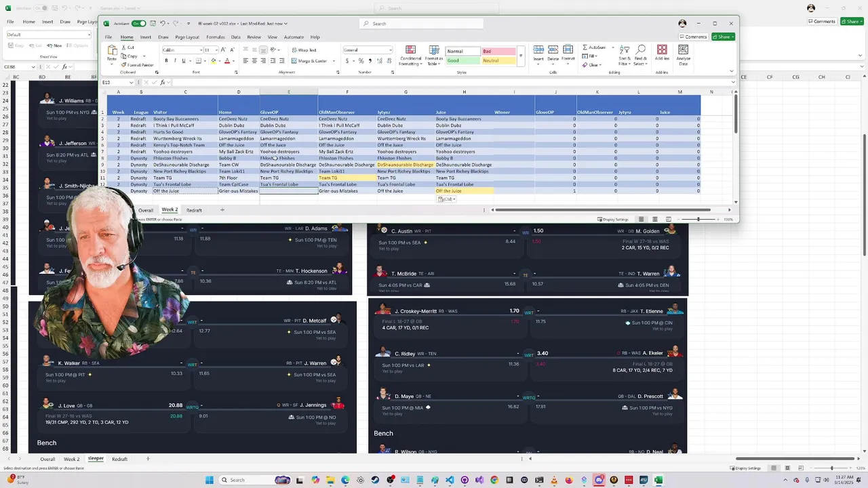Click the Align Left icon

pos(245,60)
